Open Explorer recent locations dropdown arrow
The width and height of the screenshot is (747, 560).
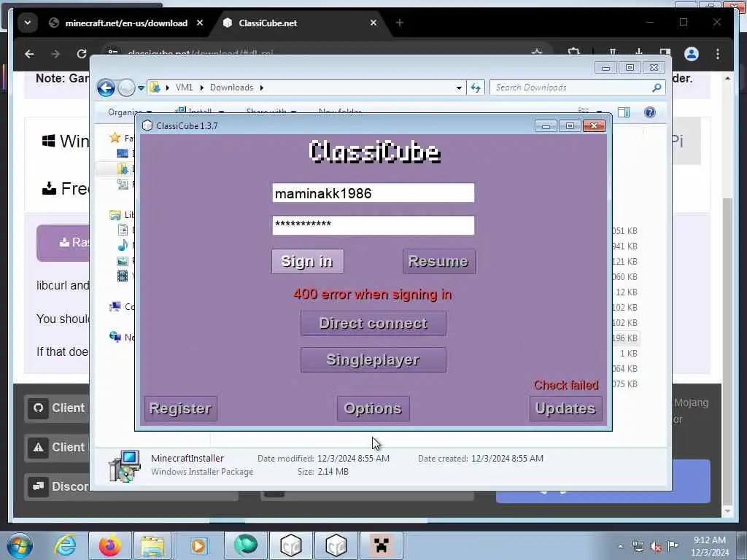tap(141, 88)
